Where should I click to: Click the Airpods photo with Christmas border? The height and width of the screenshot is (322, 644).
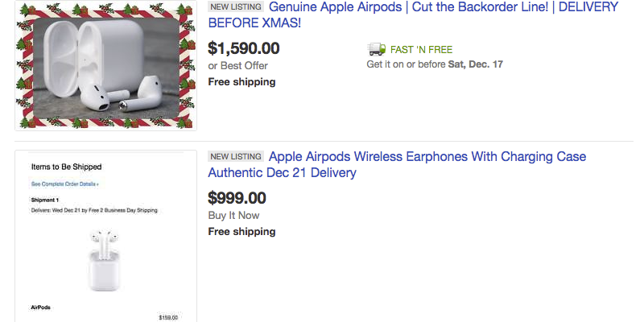point(105,66)
